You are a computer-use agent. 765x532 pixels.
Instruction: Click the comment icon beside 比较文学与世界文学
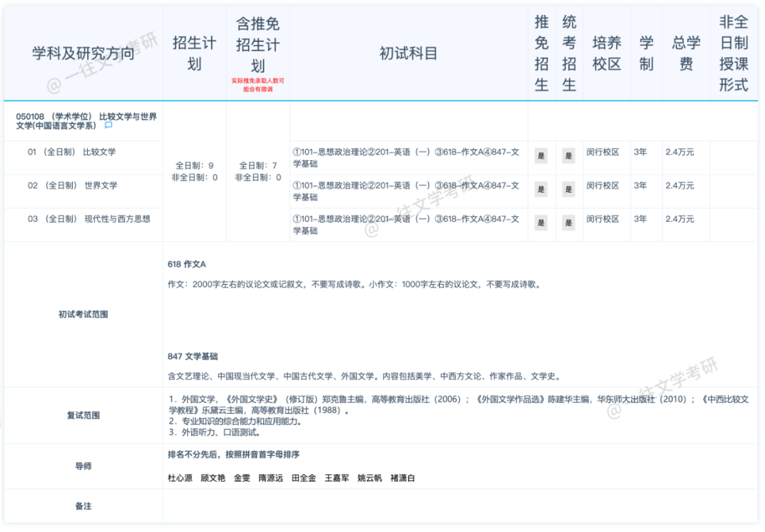pos(108,125)
